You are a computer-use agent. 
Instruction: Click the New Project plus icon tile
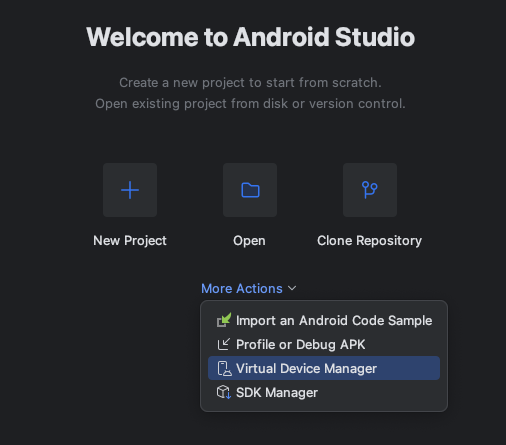click(x=130, y=190)
